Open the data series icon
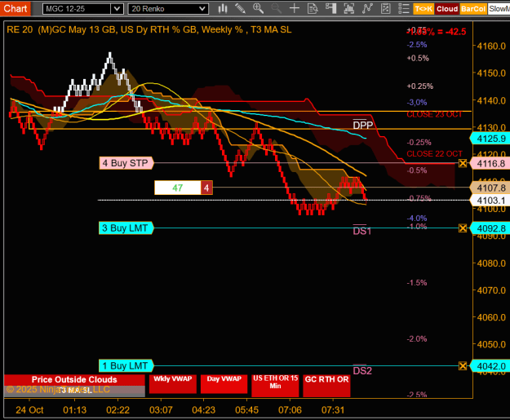 coord(349,8)
